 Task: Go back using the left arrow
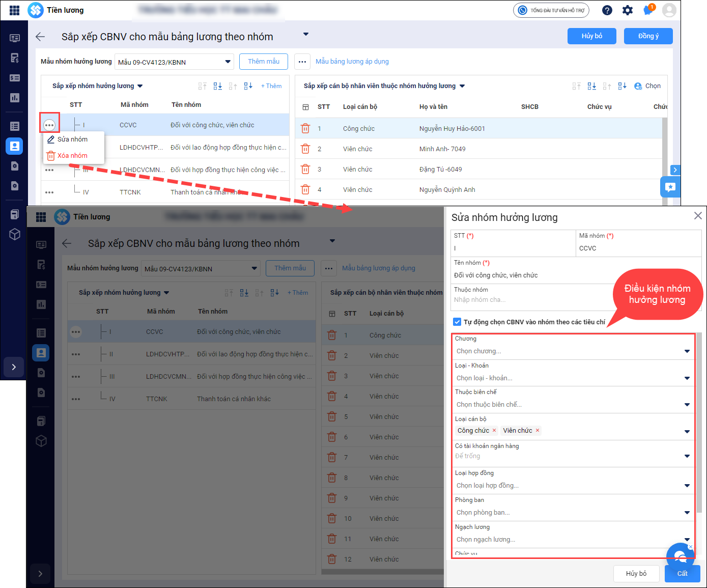click(x=41, y=37)
